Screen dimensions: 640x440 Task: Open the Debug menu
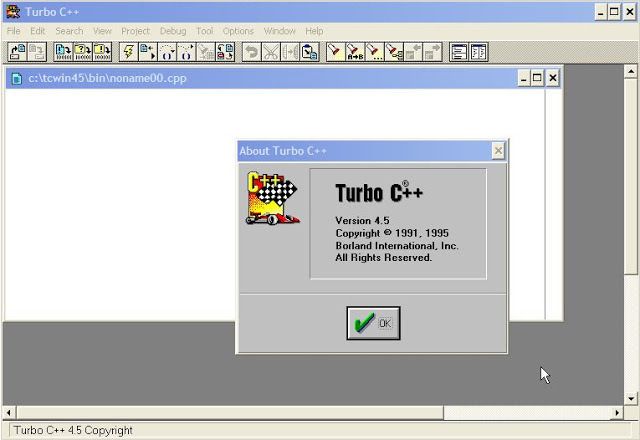click(173, 31)
